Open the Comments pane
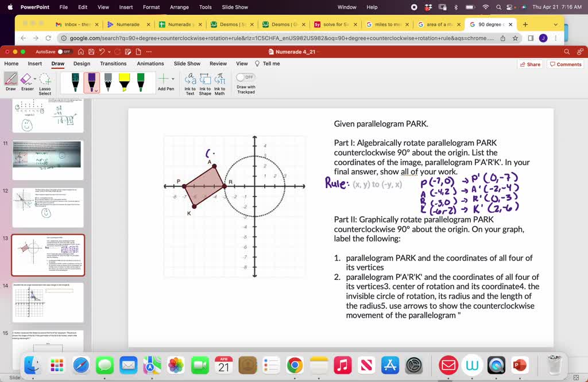The width and height of the screenshot is (588, 382). point(565,64)
